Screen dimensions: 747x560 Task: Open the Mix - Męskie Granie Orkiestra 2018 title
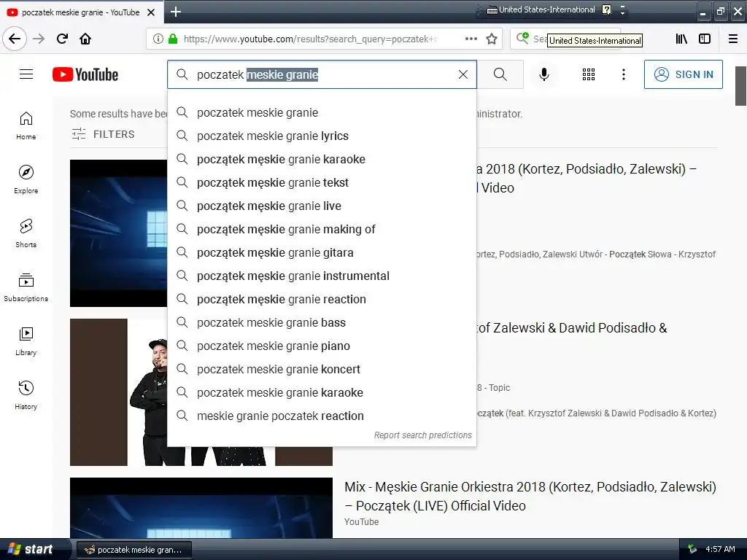(x=530, y=496)
